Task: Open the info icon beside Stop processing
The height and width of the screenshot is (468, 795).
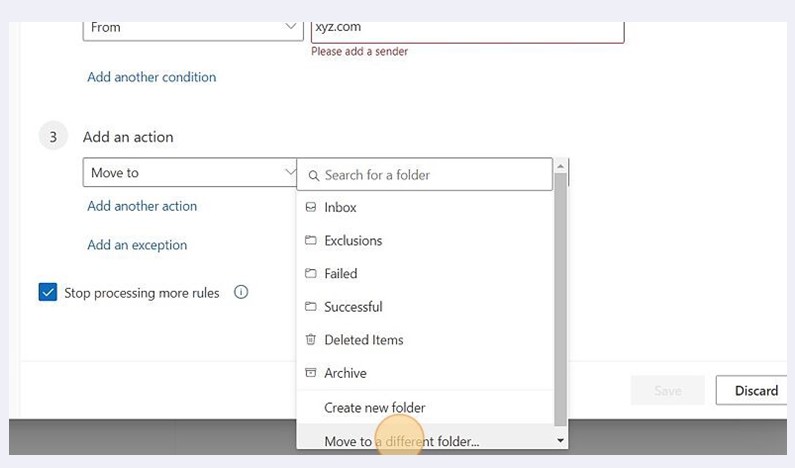Action: click(x=241, y=292)
